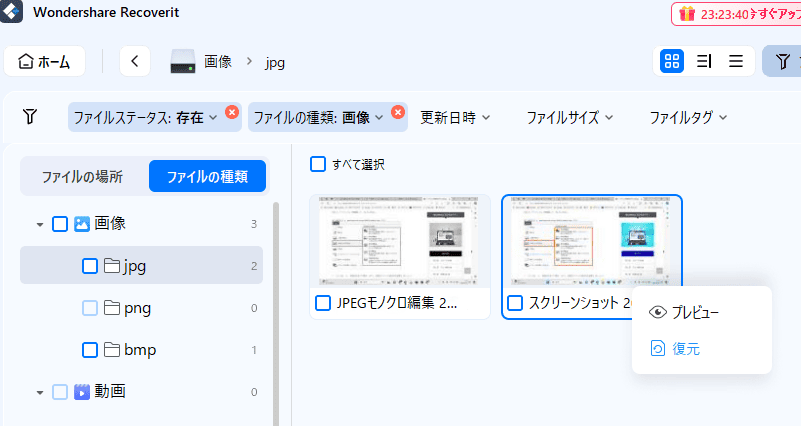Open the 更新日時 dropdown filter

[455, 117]
